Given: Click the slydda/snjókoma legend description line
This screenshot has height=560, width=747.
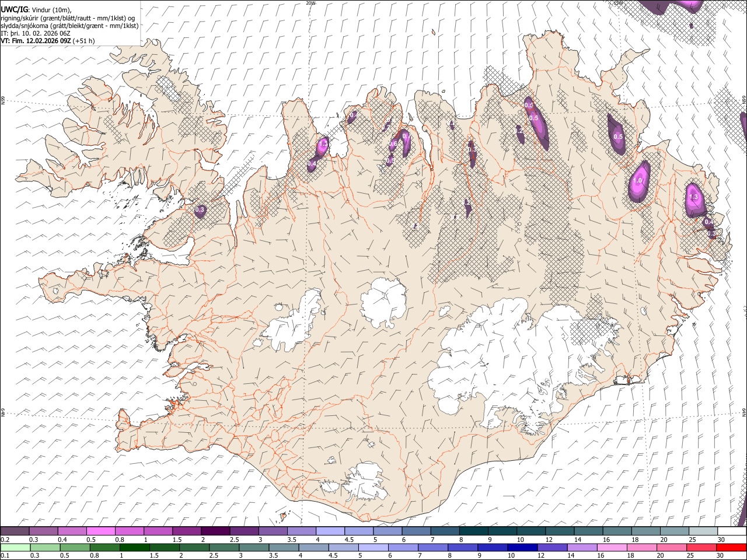Looking at the screenshot, I should coord(69,26).
